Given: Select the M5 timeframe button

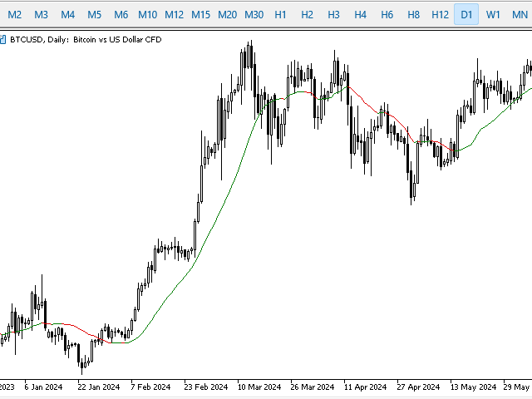Looking at the screenshot, I should 94,15.
